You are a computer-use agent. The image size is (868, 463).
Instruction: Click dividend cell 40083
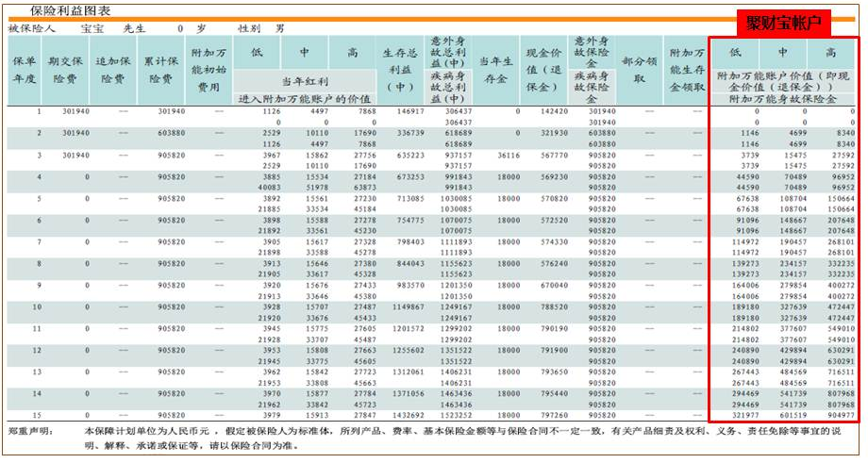pyautogui.click(x=269, y=188)
